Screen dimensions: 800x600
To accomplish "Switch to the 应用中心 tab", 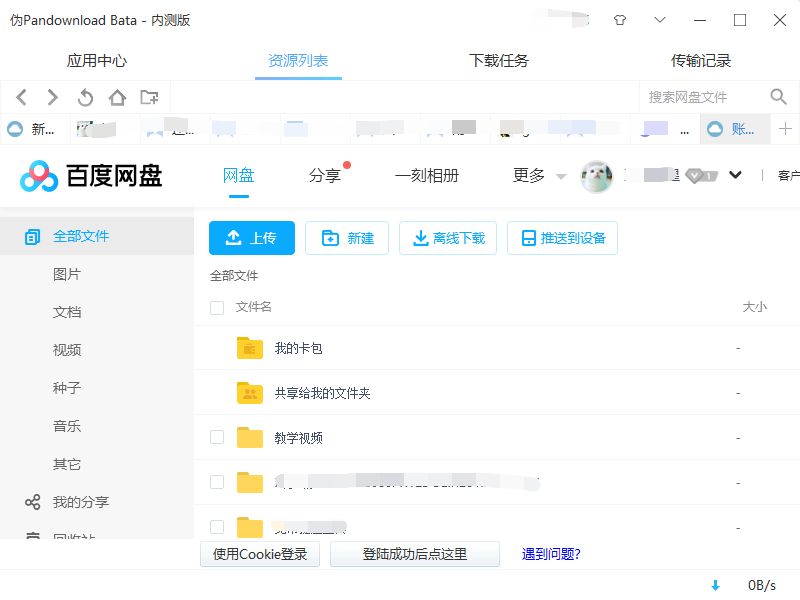I will pyautogui.click(x=97, y=61).
